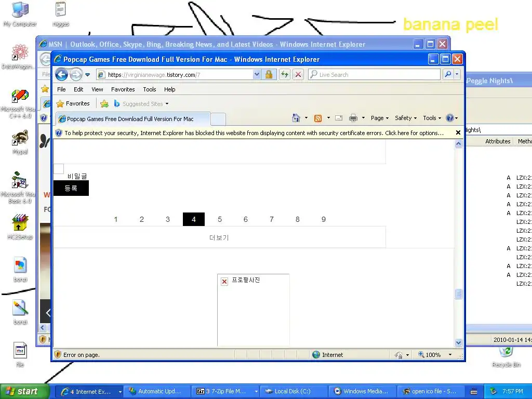
Task: Expand the Print options dropdown arrow
Action: (x=363, y=118)
